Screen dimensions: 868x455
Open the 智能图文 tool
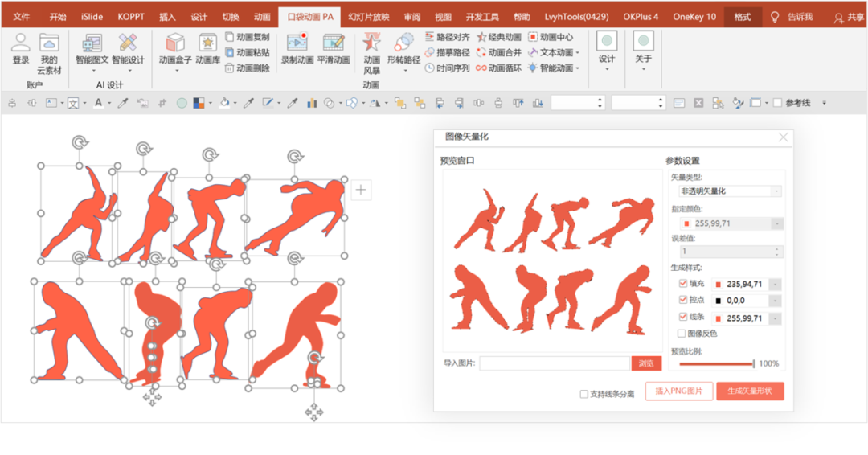92,51
